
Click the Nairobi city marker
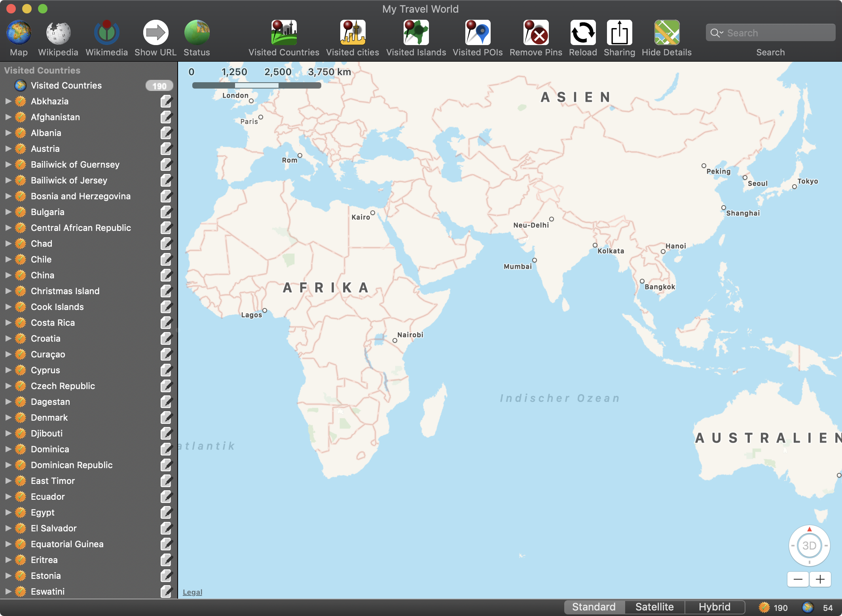point(394,340)
